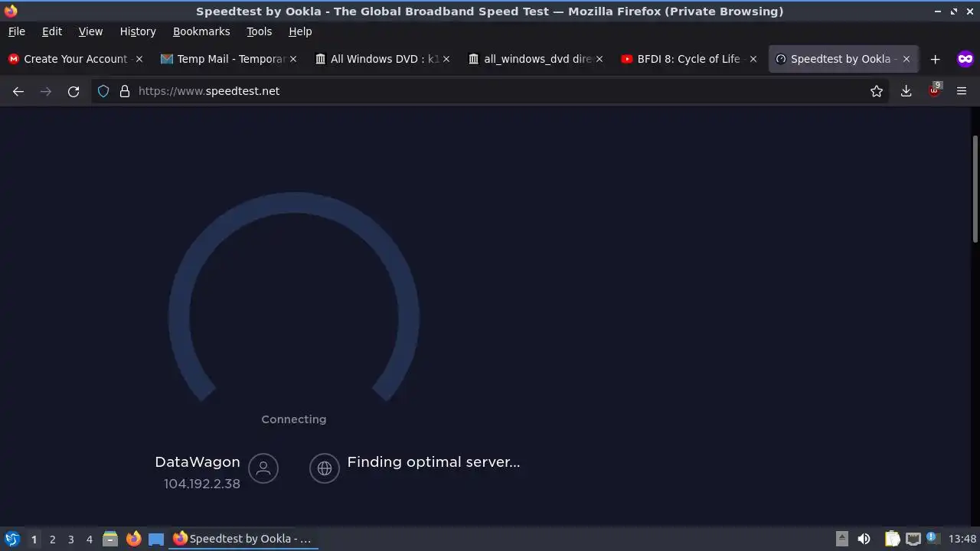Click the tray up-arrow icon
Screen dimensions: 980x551
pos(841,539)
